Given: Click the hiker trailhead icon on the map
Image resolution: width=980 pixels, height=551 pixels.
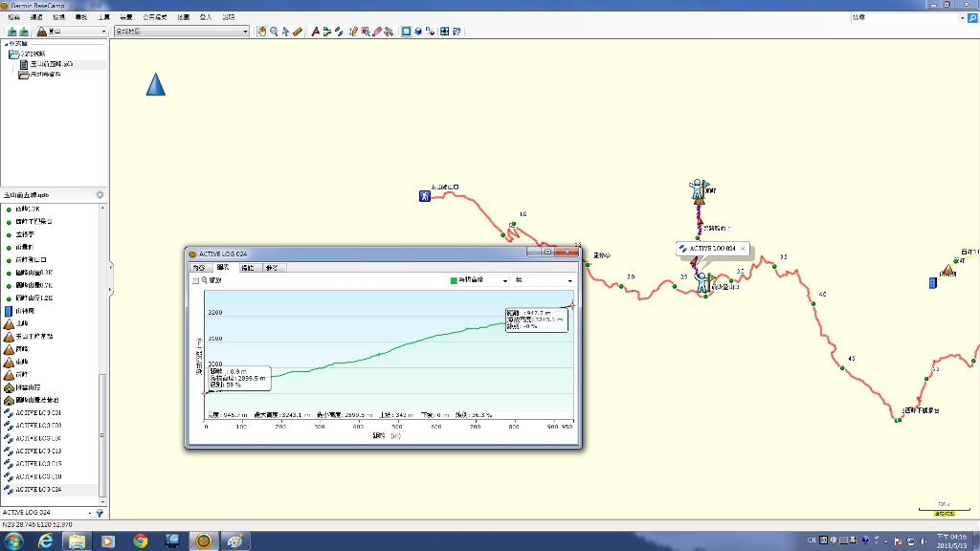Looking at the screenshot, I should pyautogui.click(x=425, y=196).
